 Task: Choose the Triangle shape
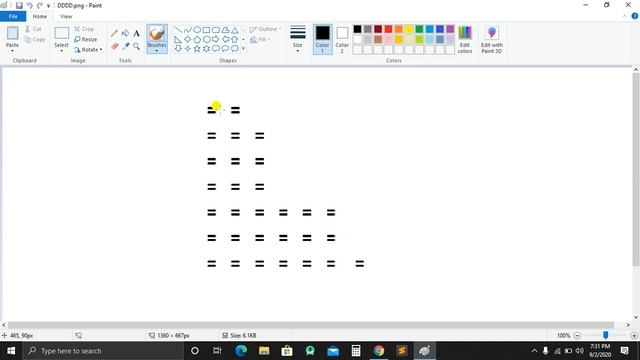pos(235,30)
